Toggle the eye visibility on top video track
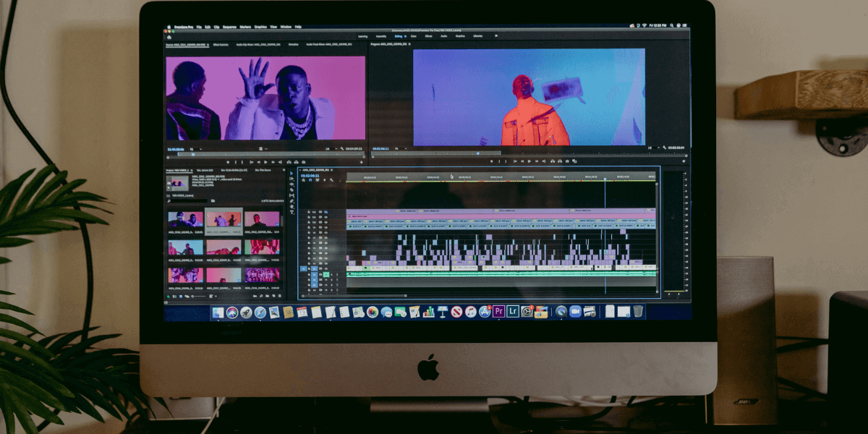Viewport: 868px width, 434px height. tap(325, 213)
